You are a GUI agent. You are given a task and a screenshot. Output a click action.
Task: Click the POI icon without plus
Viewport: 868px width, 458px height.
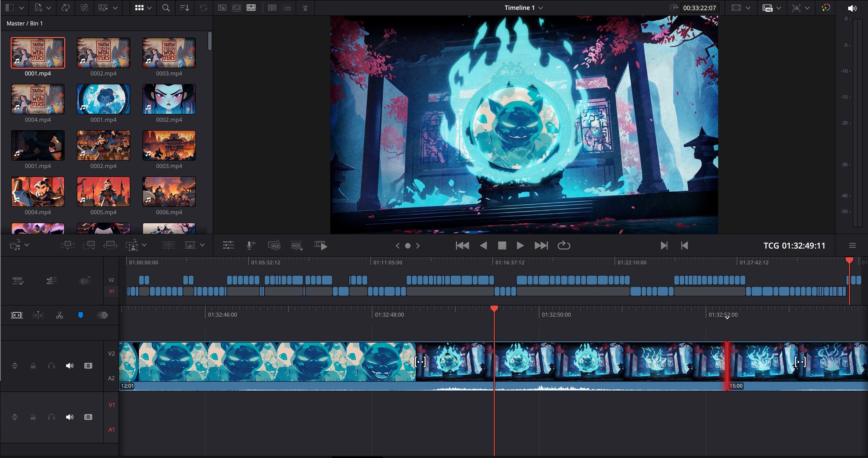[x=274, y=246]
